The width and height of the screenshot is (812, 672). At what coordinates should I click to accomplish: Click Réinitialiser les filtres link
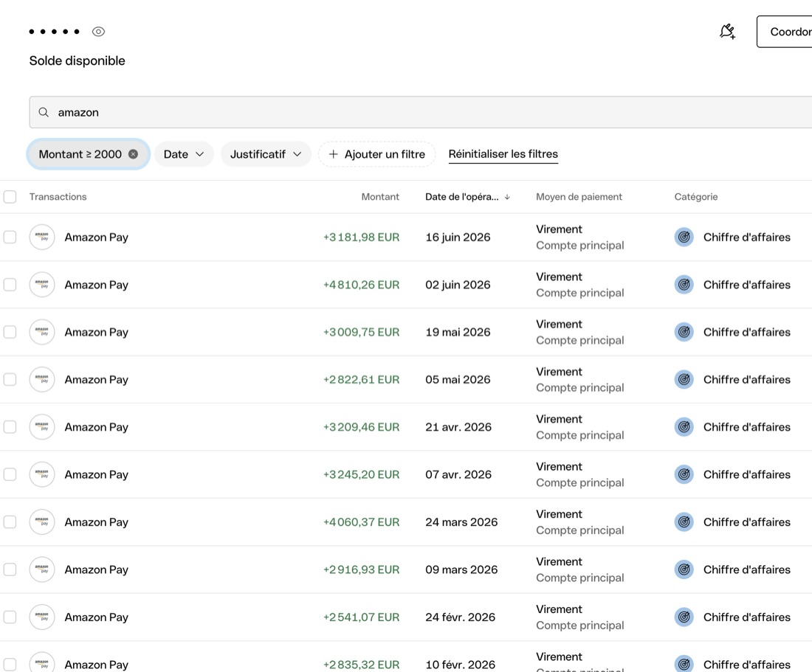(x=503, y=154)
